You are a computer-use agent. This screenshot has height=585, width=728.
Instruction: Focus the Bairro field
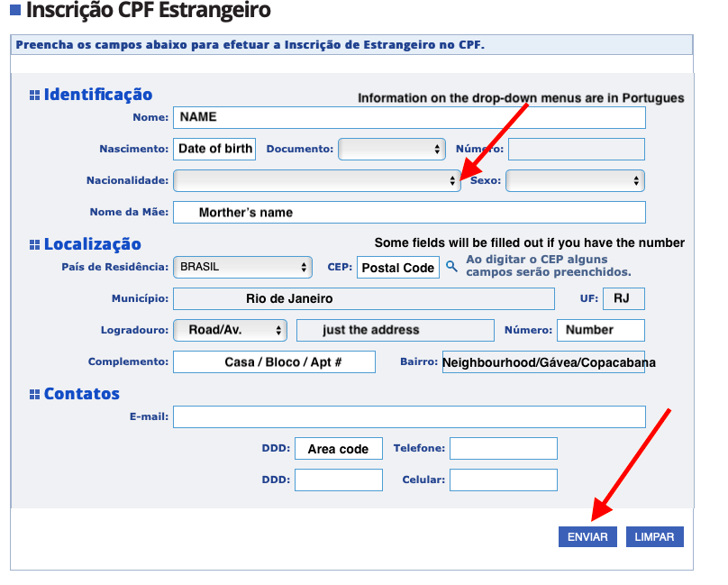click(x=543, y=362)
